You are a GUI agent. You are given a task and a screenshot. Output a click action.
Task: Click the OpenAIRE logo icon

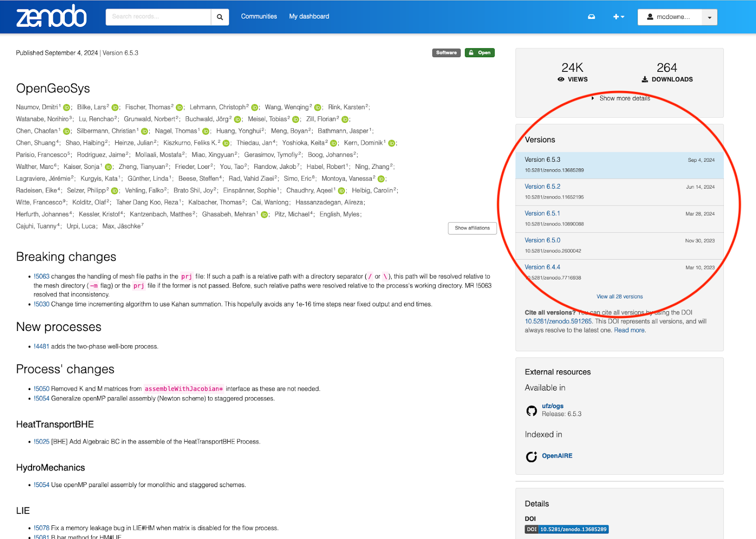[x=532, y=456]
